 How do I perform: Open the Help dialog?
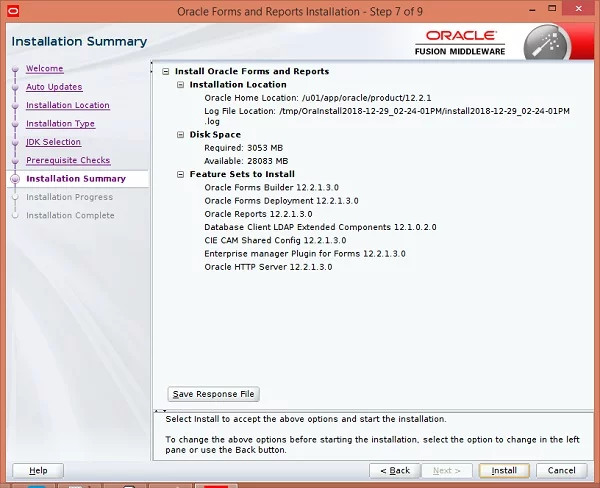coord(38,470)
